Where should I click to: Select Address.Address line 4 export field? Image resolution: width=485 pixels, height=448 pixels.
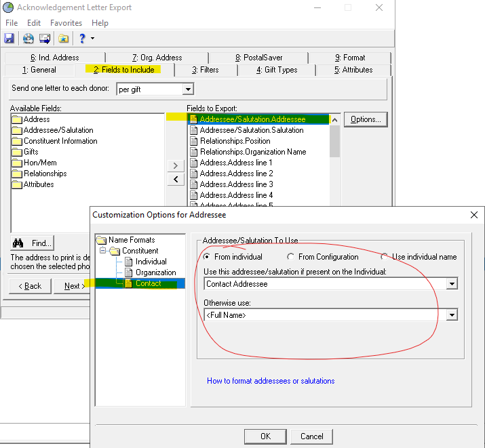[x=231, y=195]
